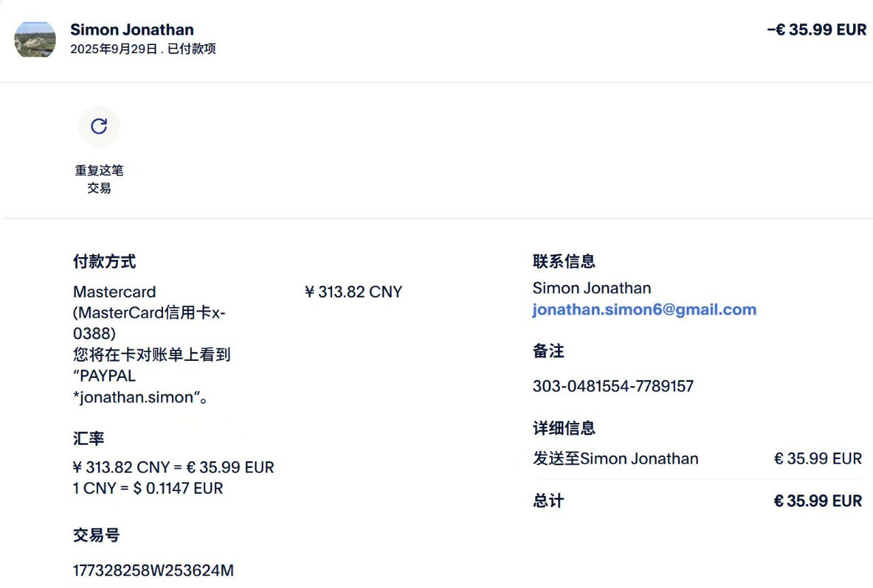Click the 总计 total label
873x588 pixels.
pyautogui.click(x=548, y=501)
